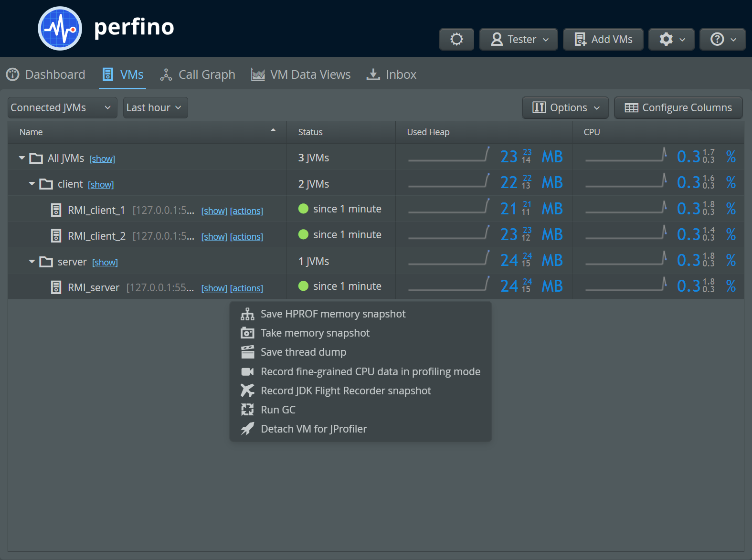Open the Call Graph tab
752x560 pixels.
197,74
